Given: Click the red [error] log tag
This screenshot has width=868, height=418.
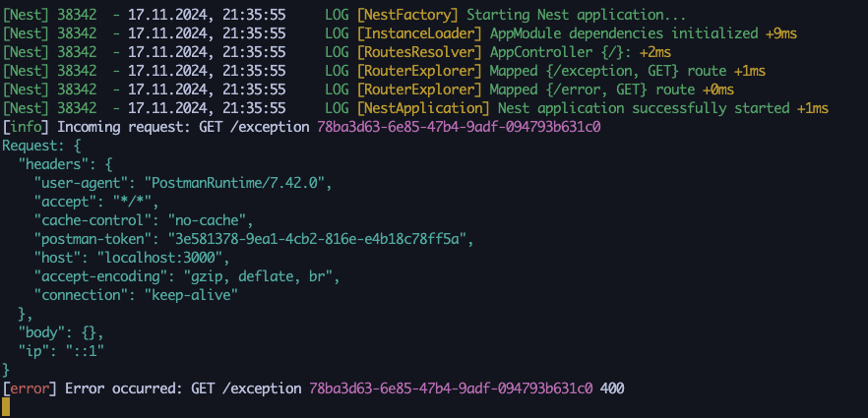Looking at the screenshot, I should tap(30, 388).
